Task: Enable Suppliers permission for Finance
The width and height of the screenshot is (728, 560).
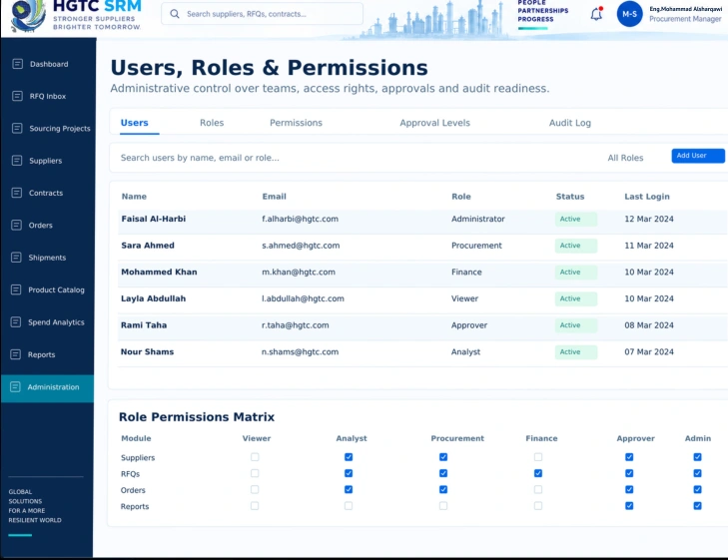Action: [538, 457]
